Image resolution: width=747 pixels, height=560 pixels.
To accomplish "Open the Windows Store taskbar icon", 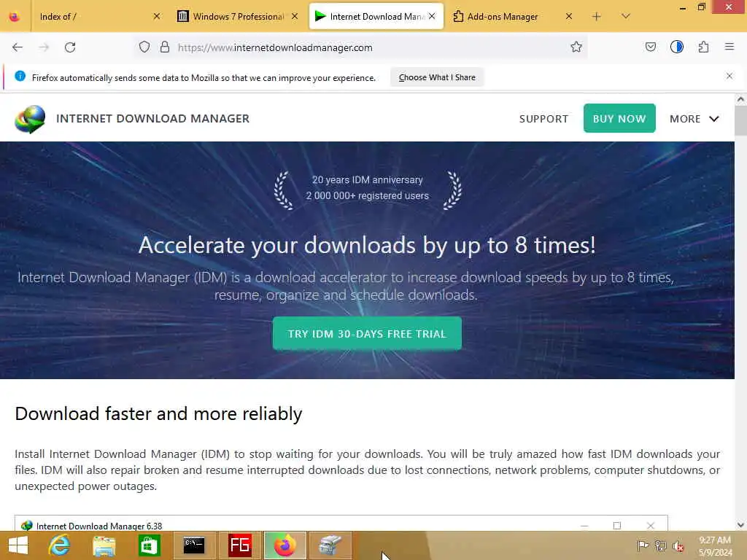I will pyautogui.click(x=149, y=545).
